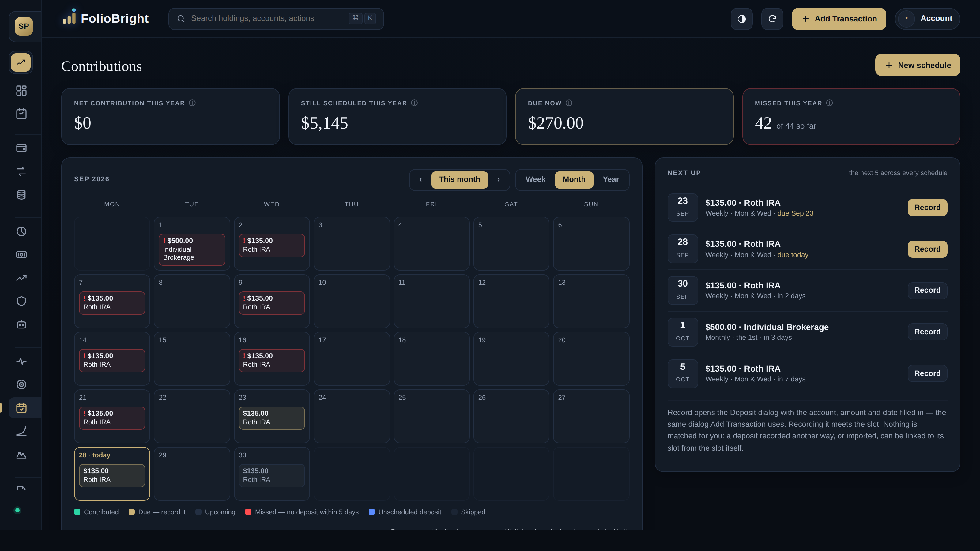Record the Sep 23 Roth IRA contribution
980x551 pixels.
(x=927, y=208)
